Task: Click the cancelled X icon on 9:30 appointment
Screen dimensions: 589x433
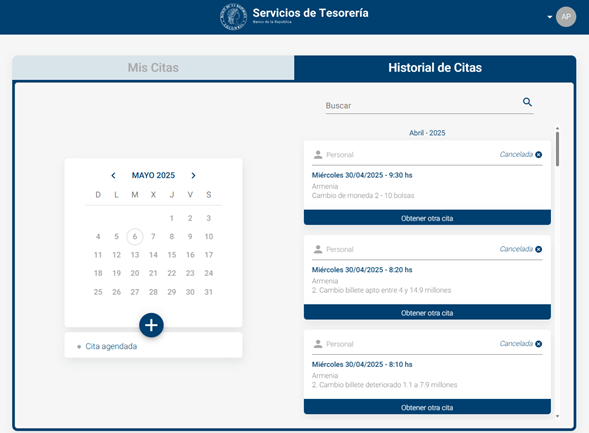Action: click(x=538, y=154)
